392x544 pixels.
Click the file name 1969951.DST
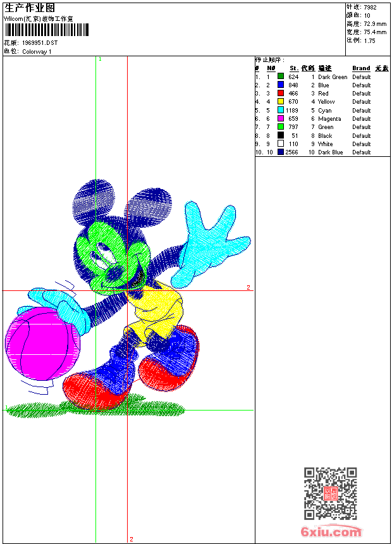[x=40, y=42]
